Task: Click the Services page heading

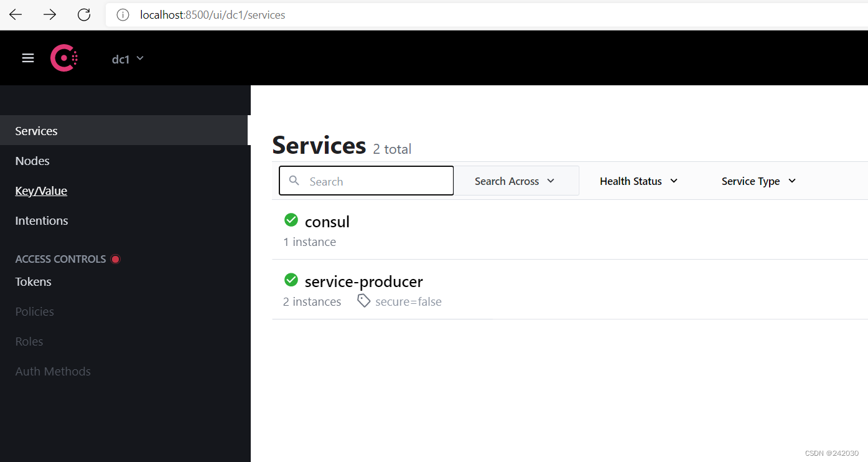Action: point(319,145)
